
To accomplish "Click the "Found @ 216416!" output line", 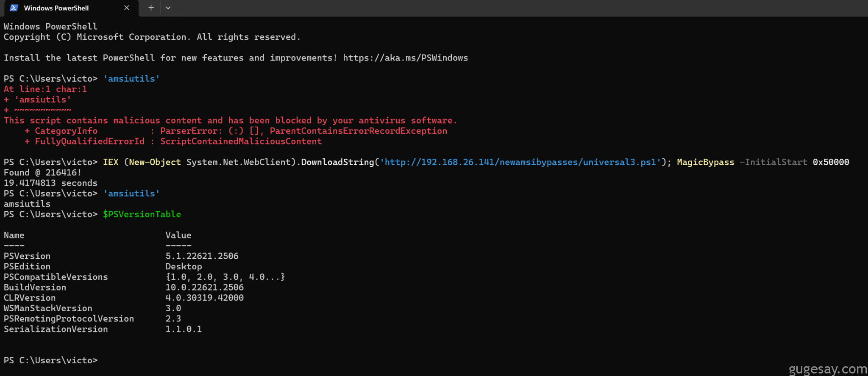I will [43, 172].
